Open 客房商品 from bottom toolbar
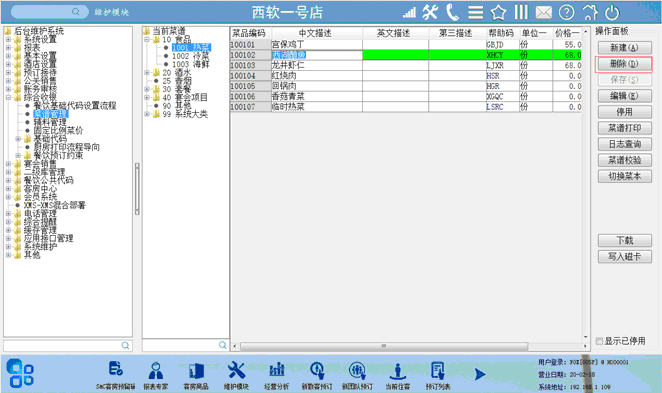This screenshot has height=393, width=662. pos(196,375)
